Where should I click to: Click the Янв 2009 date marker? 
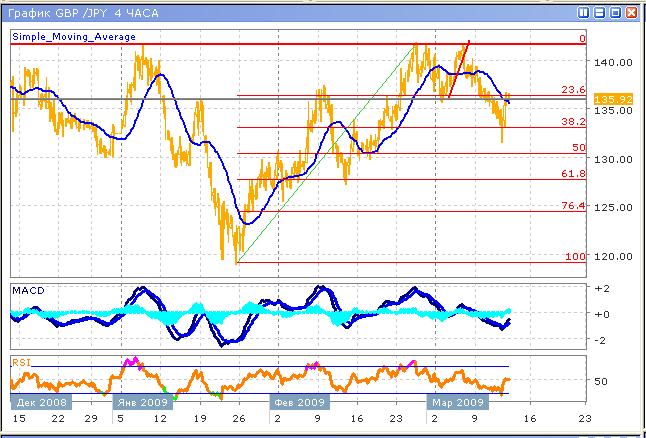click(x=144, y=401)
